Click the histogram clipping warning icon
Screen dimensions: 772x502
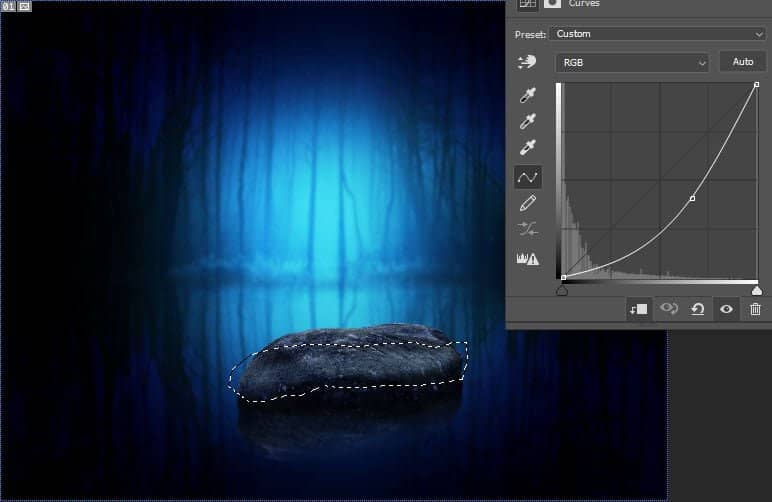pos(527,258)
